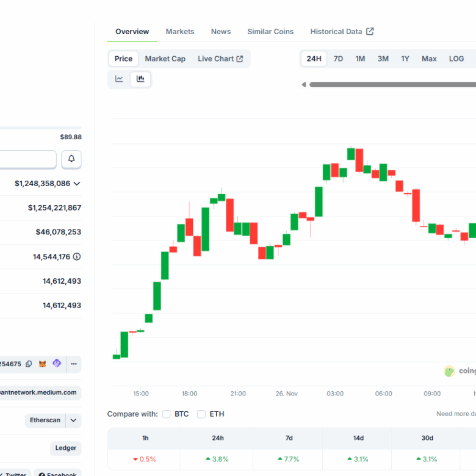The width and height of the screenshot is (476, 476).
Task: Open the Markets tab
Action: (x=180, y=32)
